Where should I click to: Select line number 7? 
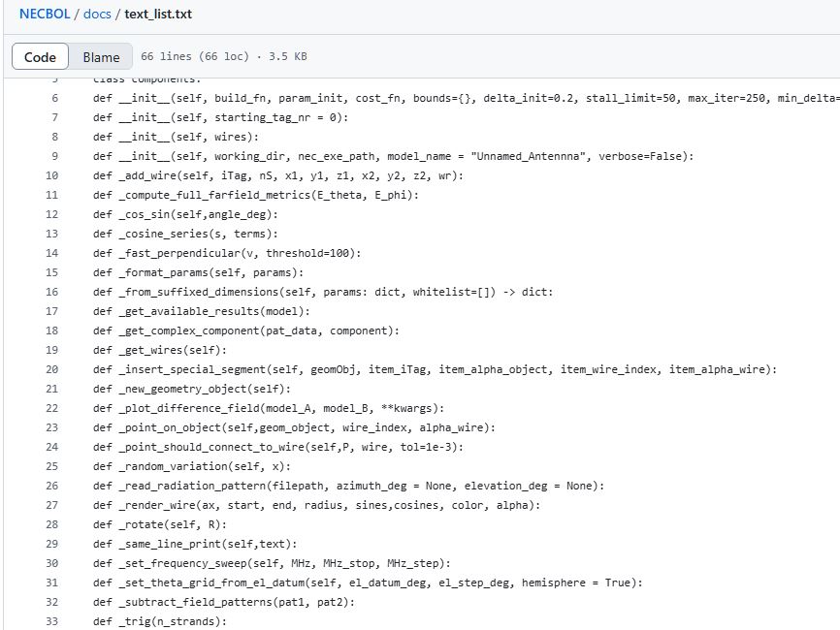coord(54,117)
